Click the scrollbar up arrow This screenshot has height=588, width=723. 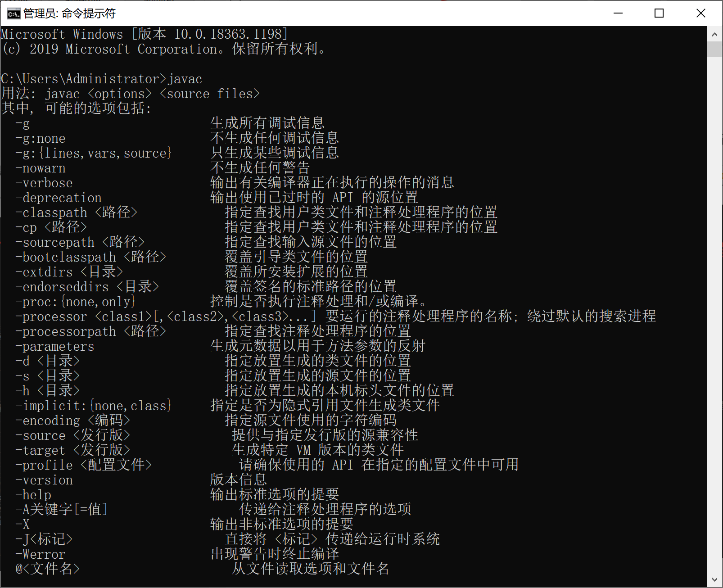pyautogui.click(x=714, y=34)
